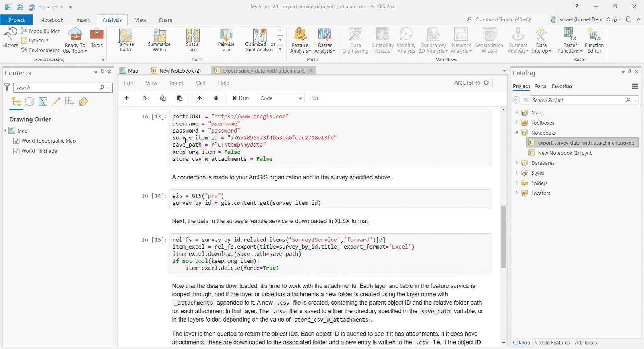Open the cell type Code dropdown
Image resolution: width=644 pixels, height=349 pixels.
[281, 98]
